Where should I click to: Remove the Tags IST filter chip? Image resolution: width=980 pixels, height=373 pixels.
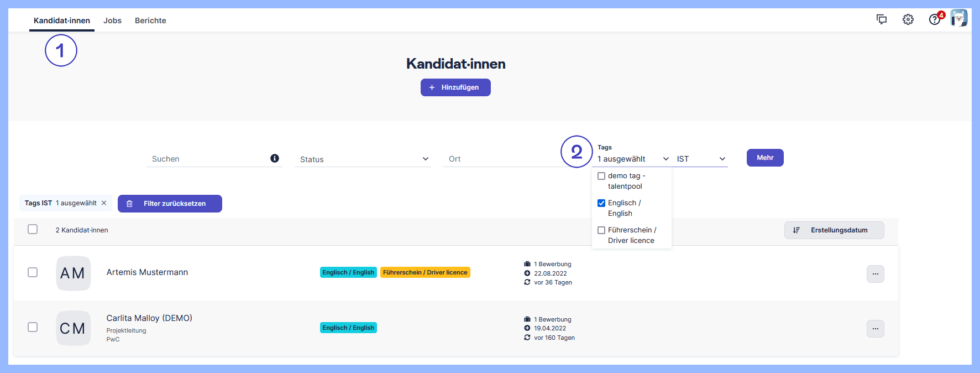pyautogui.click(x=104, y=203)
